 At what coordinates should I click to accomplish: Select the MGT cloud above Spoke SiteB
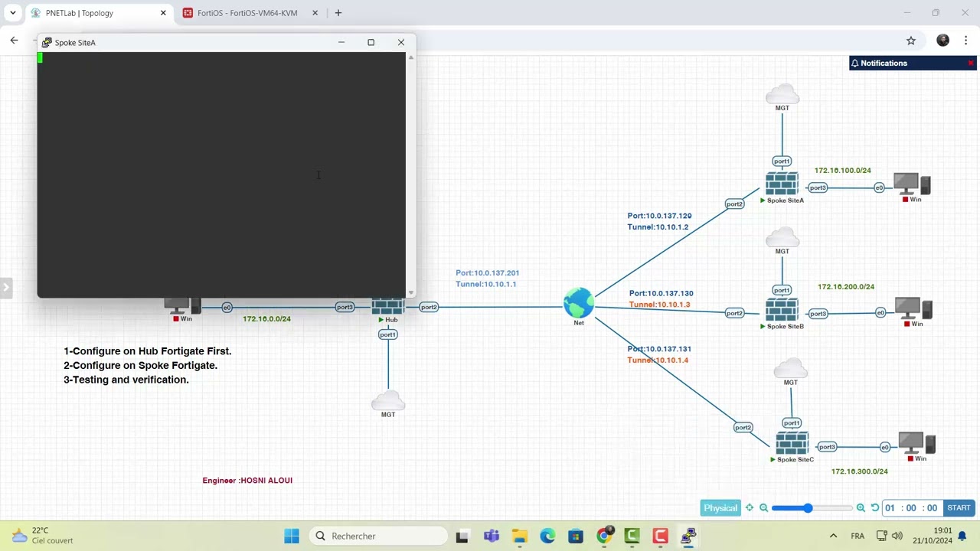coord(782,237)
